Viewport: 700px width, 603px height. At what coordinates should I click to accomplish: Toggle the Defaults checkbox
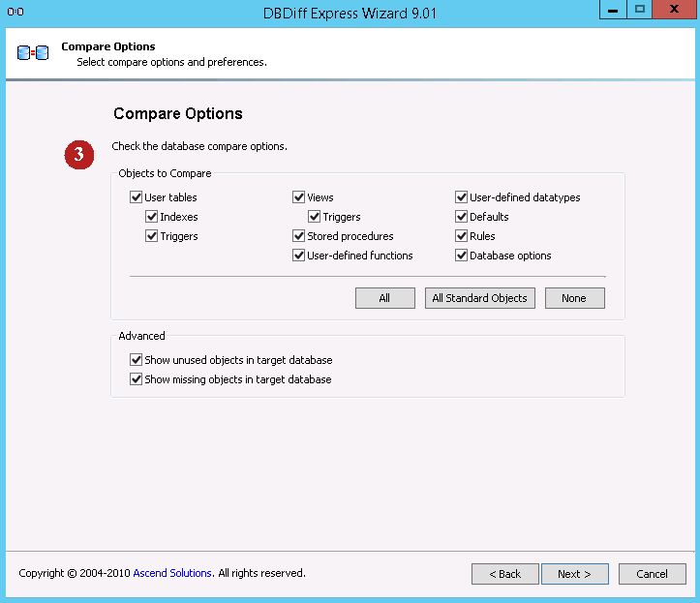point(462,217)
